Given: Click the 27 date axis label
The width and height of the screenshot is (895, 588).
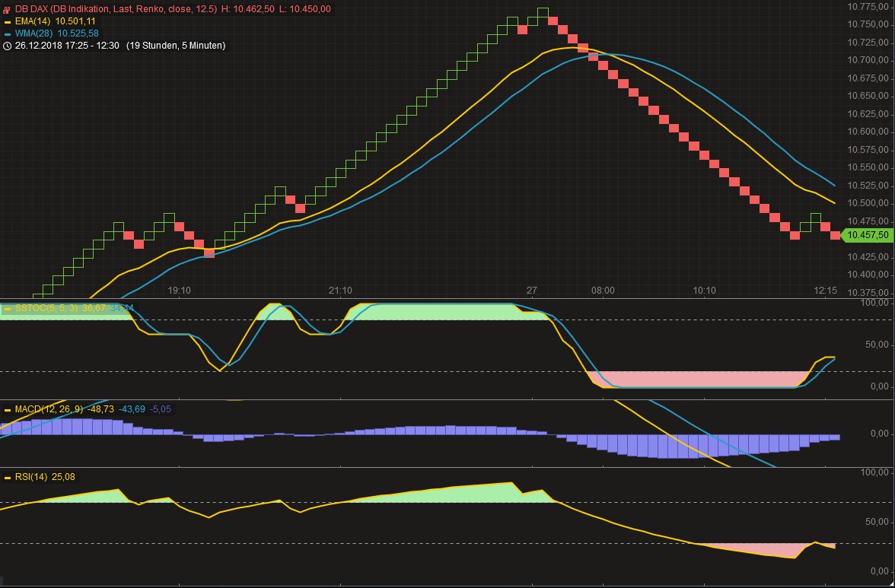Looking at the screenshot, I should [x=532, y=291].
